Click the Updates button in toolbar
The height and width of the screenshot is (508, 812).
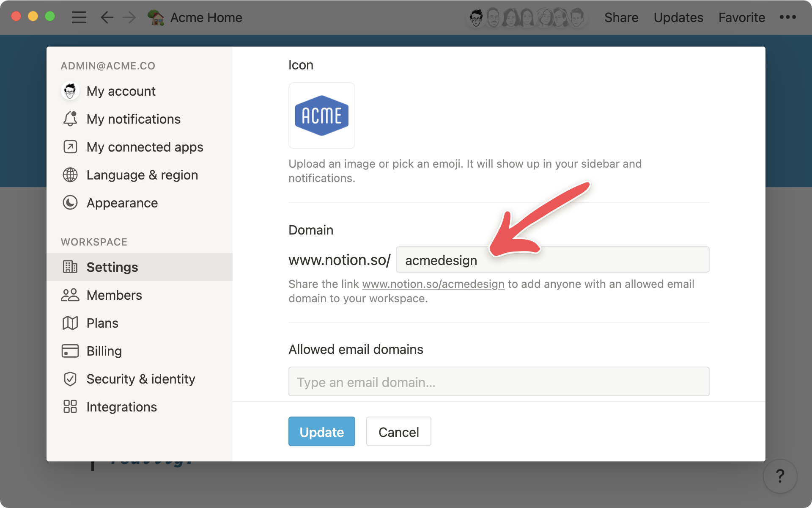(x=677, y=17)
